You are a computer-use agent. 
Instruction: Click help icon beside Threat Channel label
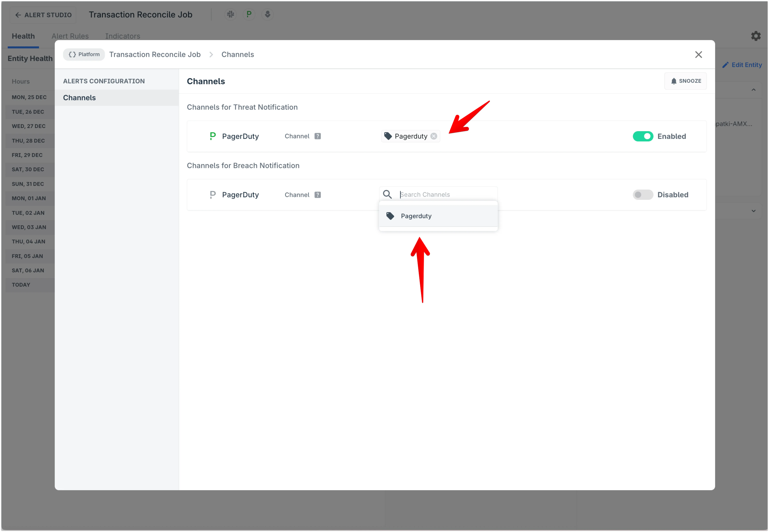[x=317, y=136]
